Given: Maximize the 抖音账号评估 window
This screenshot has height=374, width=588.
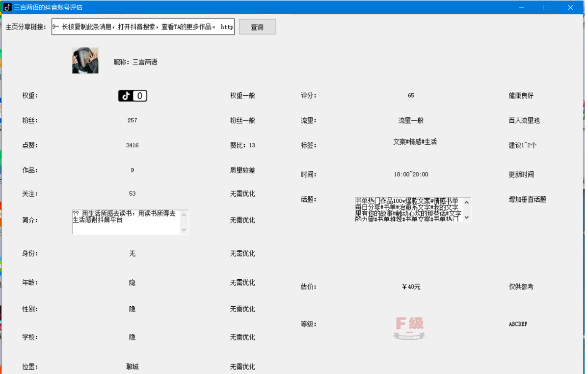Looking at the screenshot, I should (x=546, y=7).
